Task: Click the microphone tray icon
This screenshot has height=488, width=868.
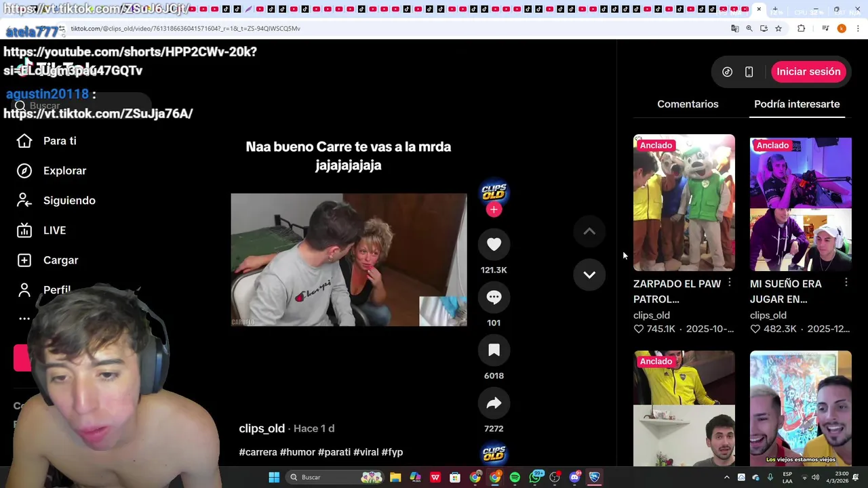Action: point(770,477)
